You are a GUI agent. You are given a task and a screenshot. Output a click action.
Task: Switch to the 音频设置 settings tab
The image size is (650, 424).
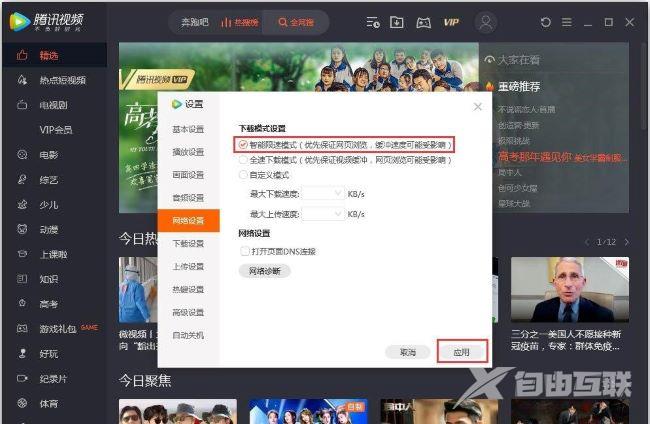(189, 198)
